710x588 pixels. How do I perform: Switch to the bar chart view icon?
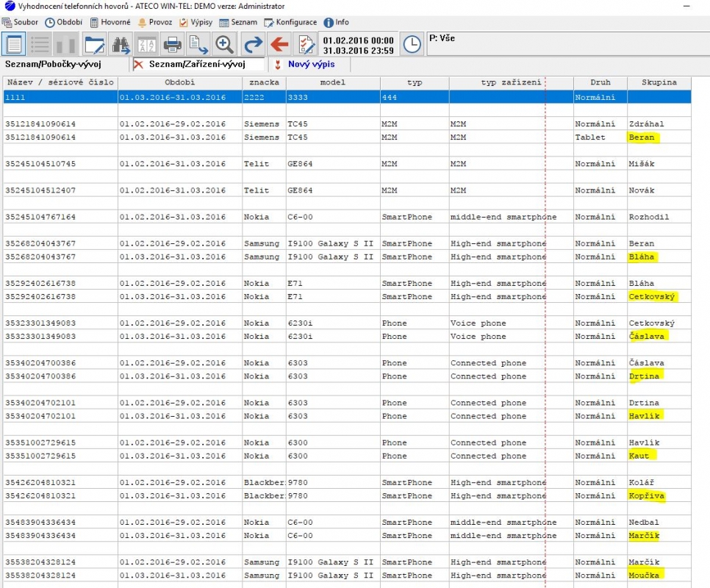(66, 44)
